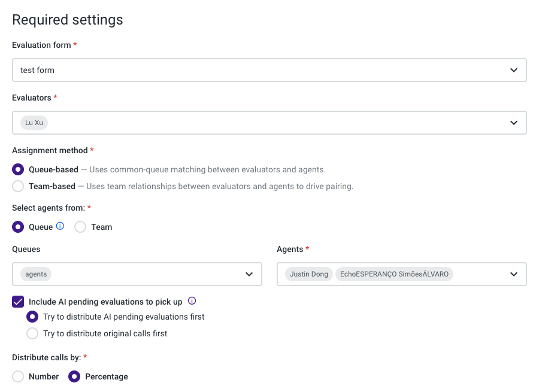Choose Number for Distribute calls by
Viewport: 548px width, 392px height.
[x=18, y=376]
